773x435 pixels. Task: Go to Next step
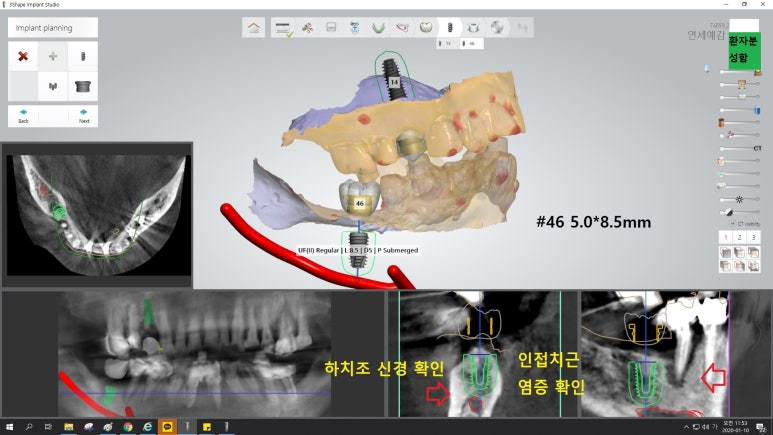[83, 115]
